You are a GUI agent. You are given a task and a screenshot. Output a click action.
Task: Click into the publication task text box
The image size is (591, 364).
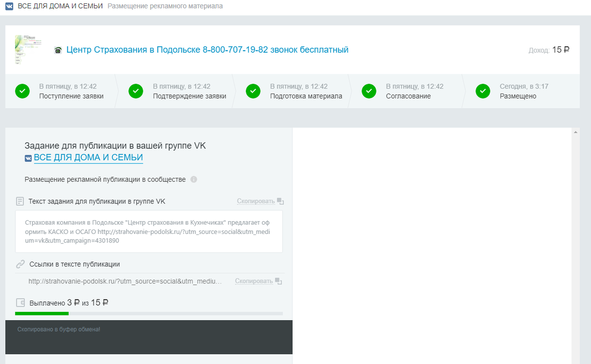point(149,232)
